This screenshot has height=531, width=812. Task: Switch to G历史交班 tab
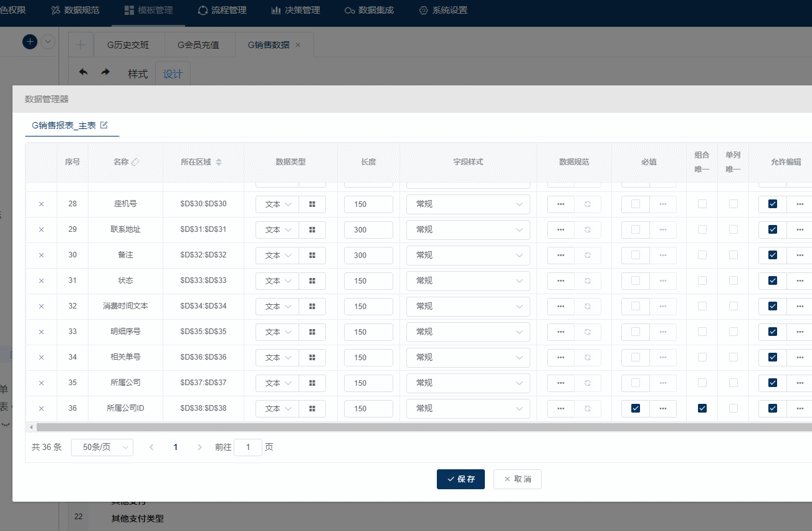click(128, 45)
